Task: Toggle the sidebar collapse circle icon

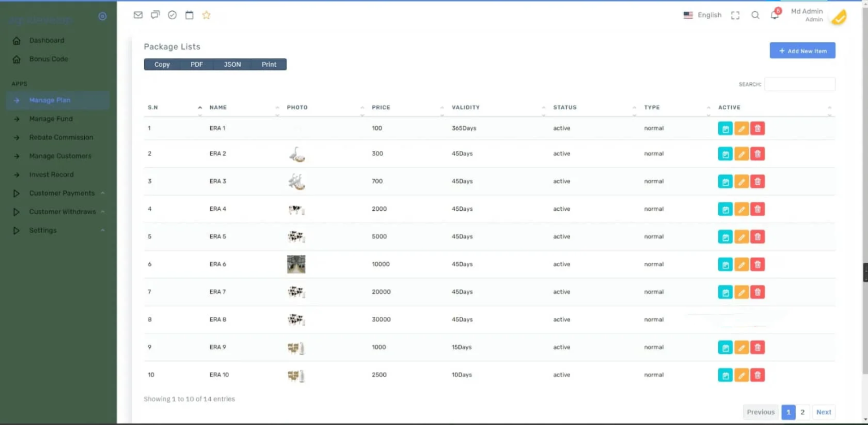Action: click(x=102, y=17)
